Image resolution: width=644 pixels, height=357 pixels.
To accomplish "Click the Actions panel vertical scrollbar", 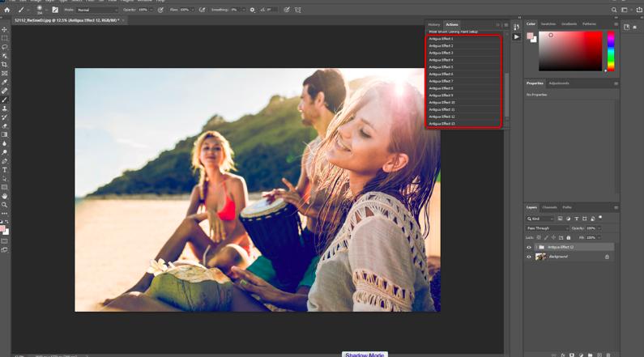I will 506,95.
